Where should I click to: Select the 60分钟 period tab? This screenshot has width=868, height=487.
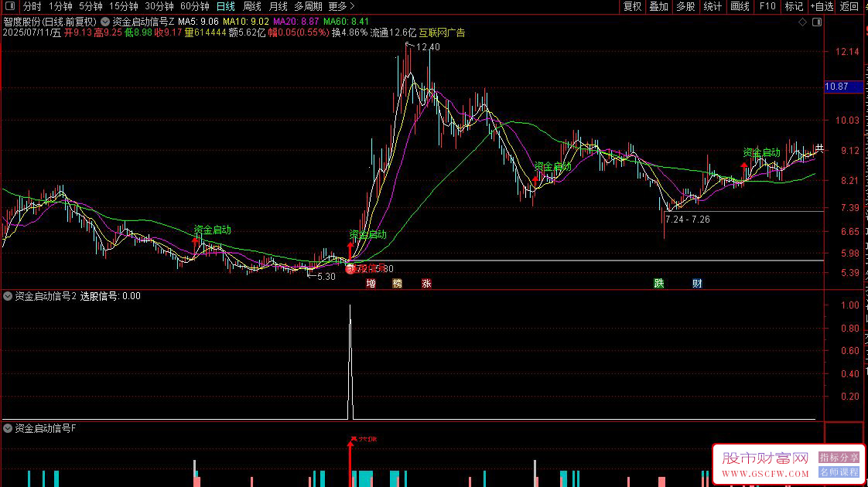195,7
